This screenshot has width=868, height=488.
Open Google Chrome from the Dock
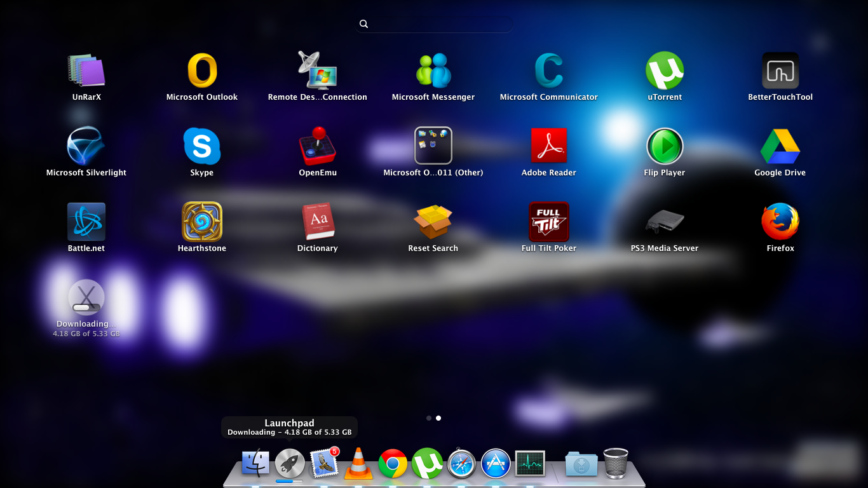393,463
